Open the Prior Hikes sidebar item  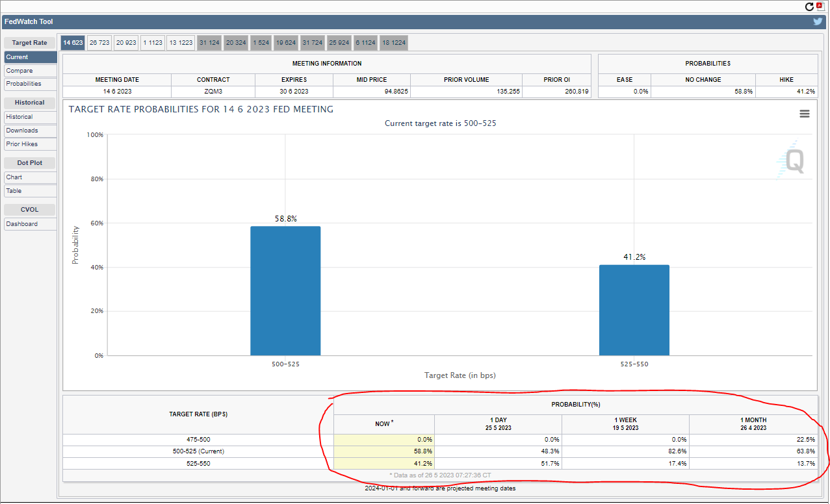30,144
